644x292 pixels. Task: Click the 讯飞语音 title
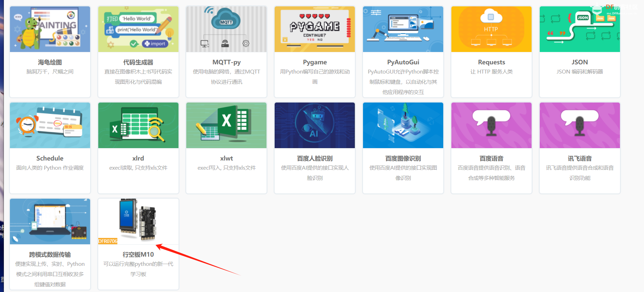pos(580,158)
